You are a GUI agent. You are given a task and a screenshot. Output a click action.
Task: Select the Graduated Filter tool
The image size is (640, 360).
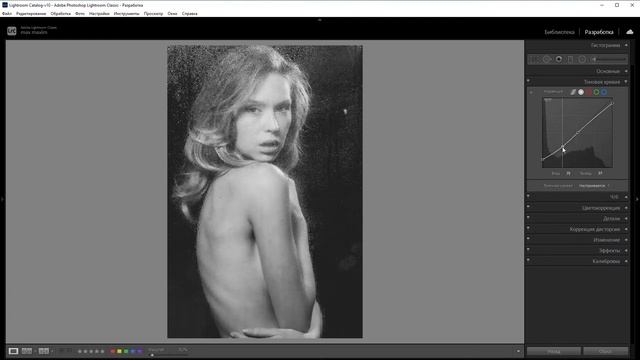pos(570,59)
